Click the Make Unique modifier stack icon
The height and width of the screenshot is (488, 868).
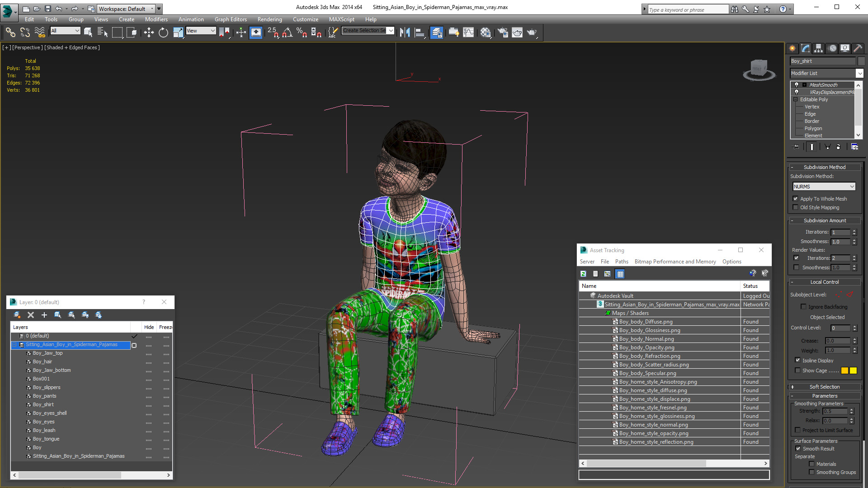(827, 147)
